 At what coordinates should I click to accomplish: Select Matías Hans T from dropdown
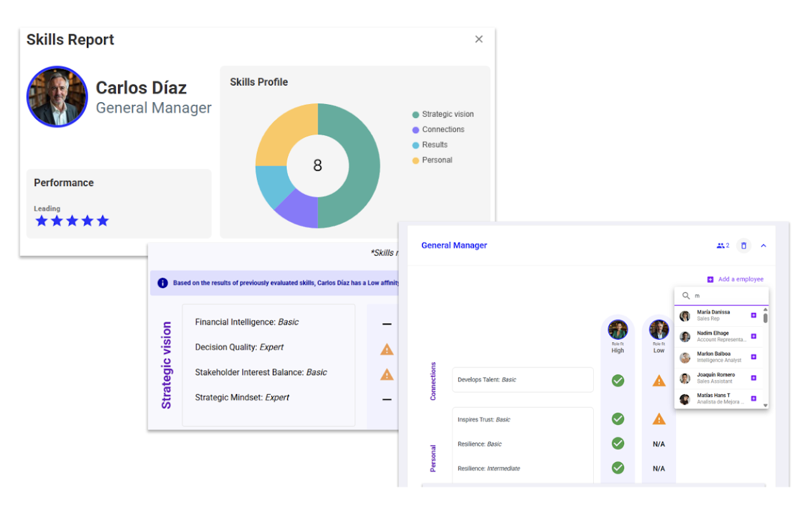(x=713, y=399)
